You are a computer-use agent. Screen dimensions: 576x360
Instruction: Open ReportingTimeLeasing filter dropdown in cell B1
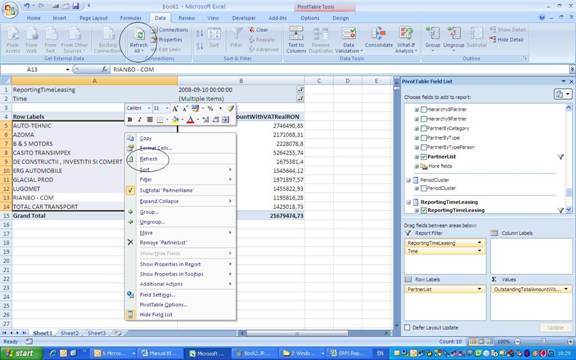pos(300,89)
